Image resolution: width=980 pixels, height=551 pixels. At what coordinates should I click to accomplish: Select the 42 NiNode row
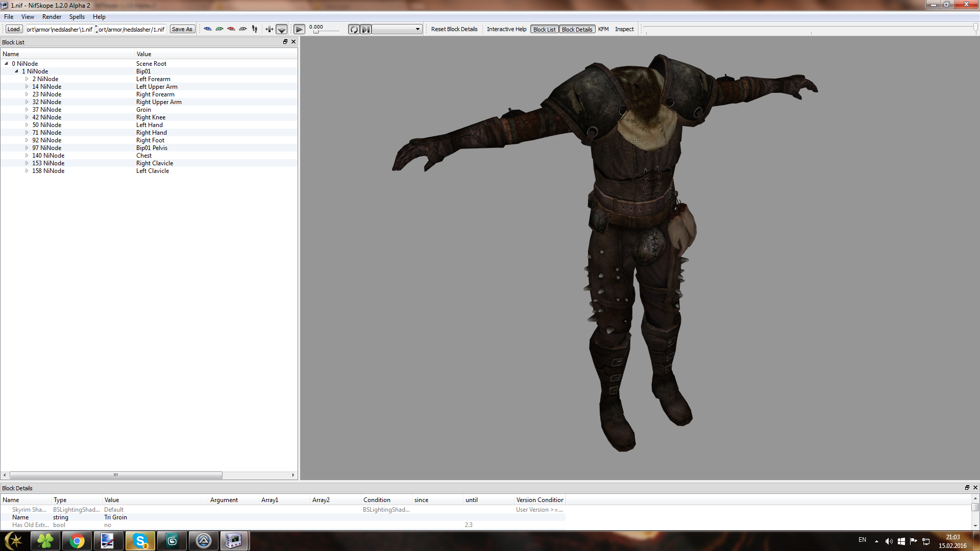pos(149,117)
